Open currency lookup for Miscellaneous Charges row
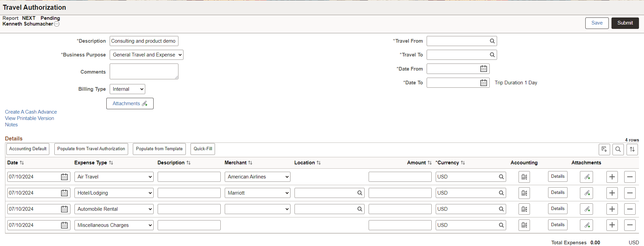The height and width of the screenshot is (246, 644). pyautogui.click(x=501, y=225)
